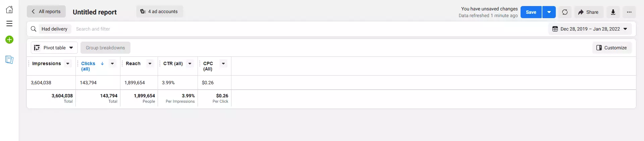
Task: Open the Reach column options arrow
Action: (x=150, y=63)
